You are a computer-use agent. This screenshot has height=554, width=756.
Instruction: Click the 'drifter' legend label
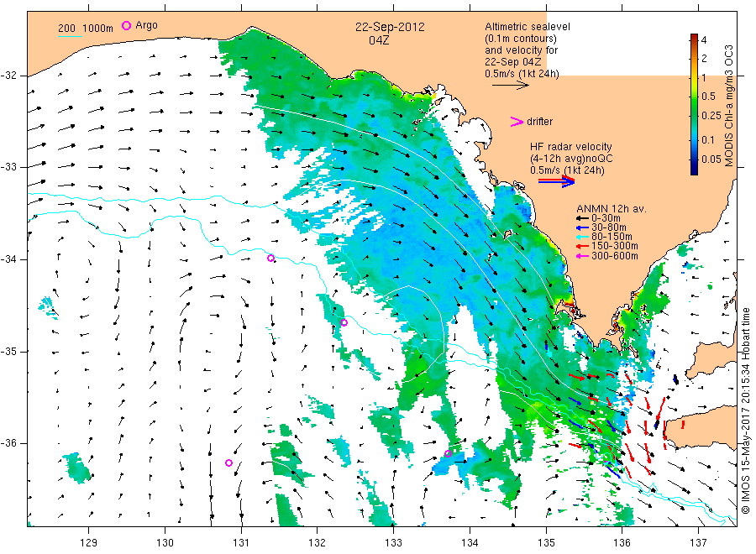pos(539,122)
